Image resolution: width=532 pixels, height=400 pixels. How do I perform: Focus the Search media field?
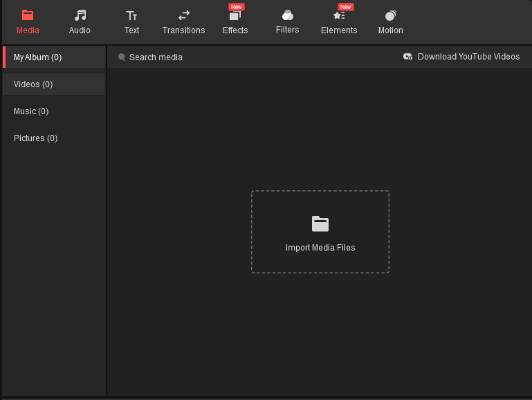[x=156, y=57]
